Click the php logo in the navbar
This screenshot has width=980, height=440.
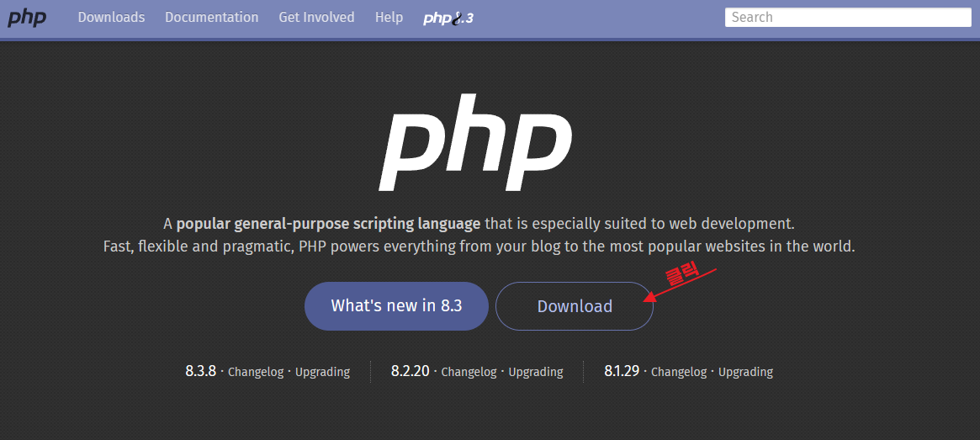tap(27, 18)
